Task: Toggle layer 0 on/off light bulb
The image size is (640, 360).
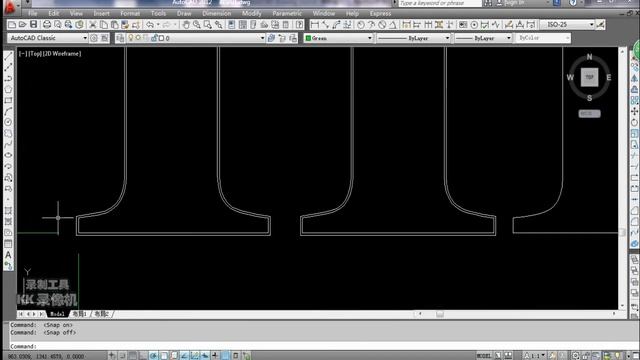Action: point(131,38)
